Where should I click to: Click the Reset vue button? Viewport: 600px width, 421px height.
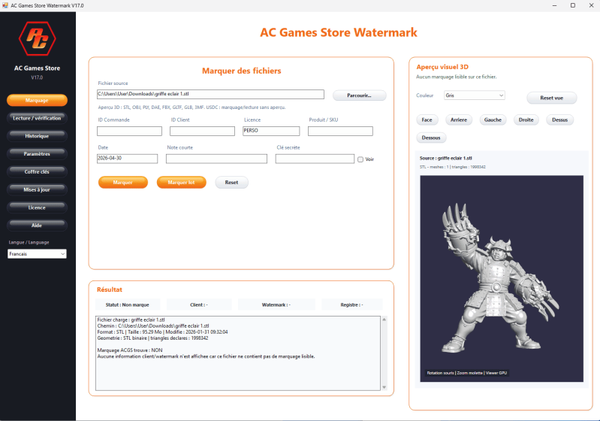[x=551, y=98]
